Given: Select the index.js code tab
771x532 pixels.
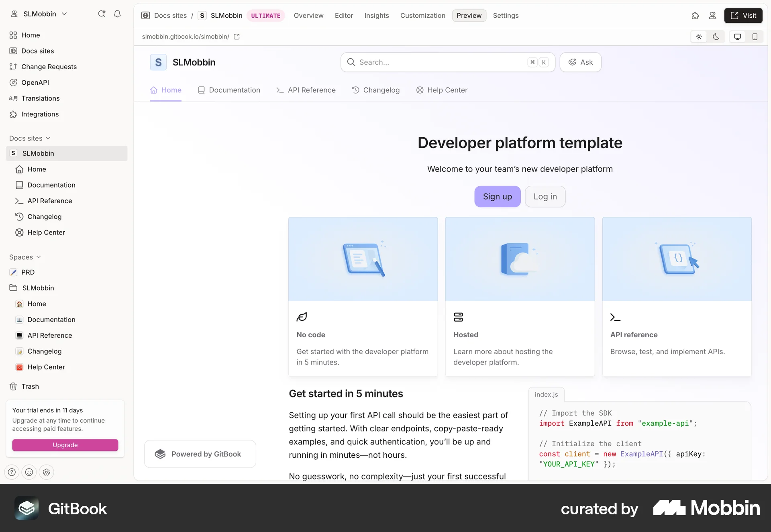Looking at the screenshot, I should (546, 395).
